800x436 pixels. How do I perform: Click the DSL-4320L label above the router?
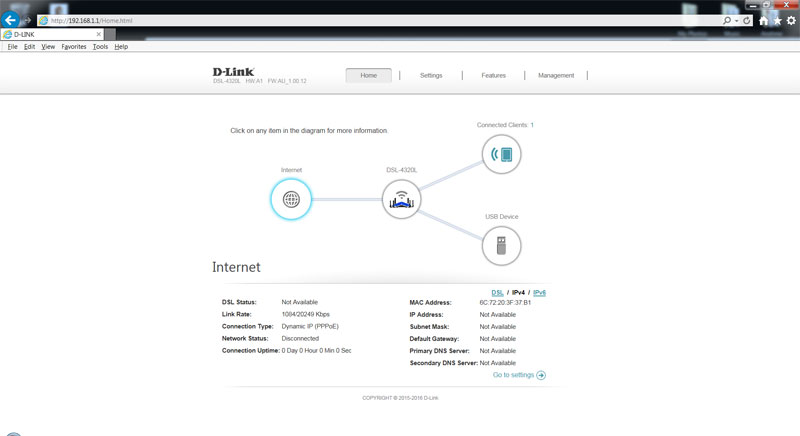pos(402,170)
